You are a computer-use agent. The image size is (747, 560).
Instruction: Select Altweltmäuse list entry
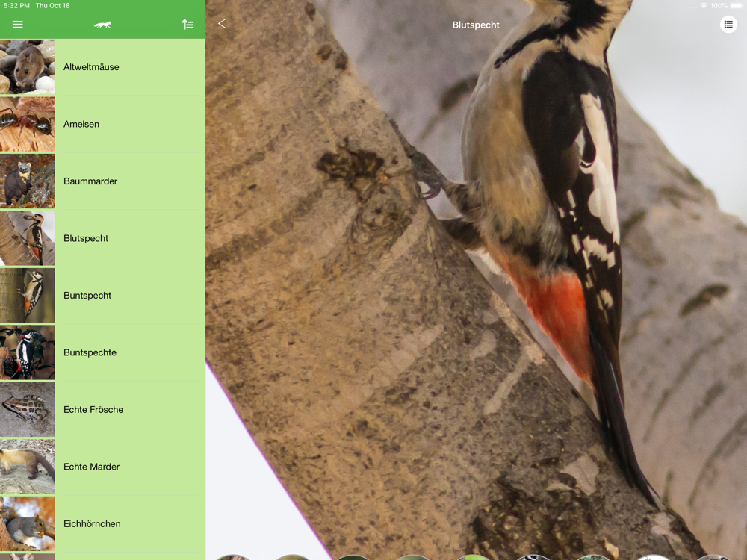click(102, 67)
